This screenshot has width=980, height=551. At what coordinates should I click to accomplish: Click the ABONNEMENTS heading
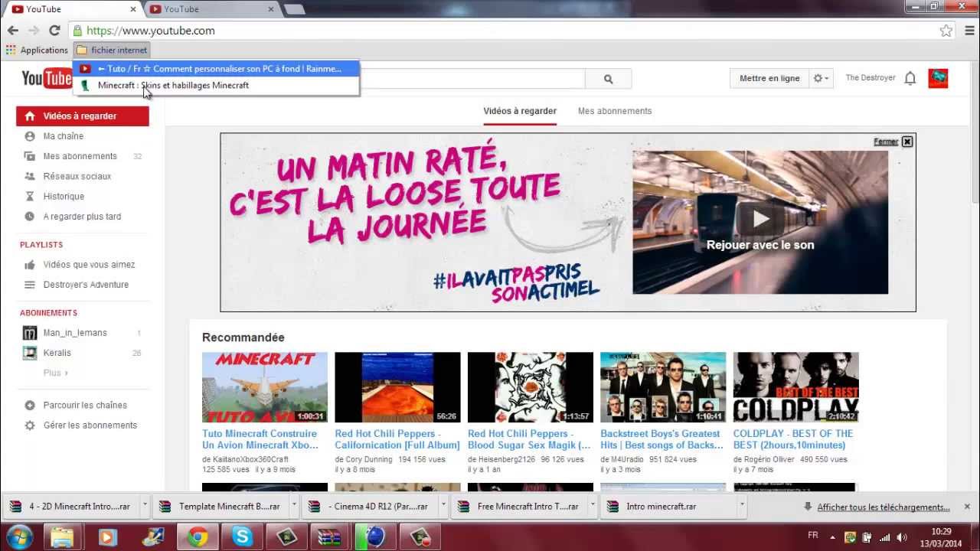(x=48, y=313)
